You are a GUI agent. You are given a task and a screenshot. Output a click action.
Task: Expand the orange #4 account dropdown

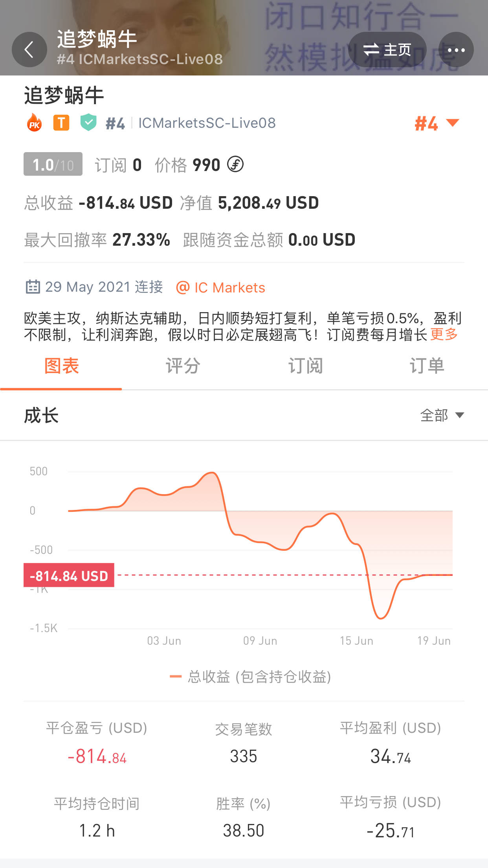click(437, 123)
